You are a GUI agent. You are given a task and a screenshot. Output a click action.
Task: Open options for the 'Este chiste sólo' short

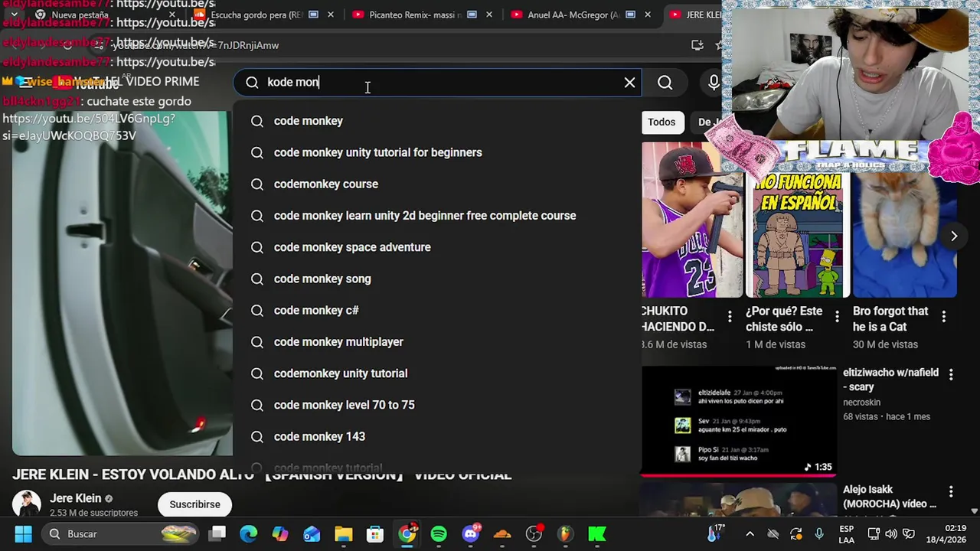coord(837,316)
